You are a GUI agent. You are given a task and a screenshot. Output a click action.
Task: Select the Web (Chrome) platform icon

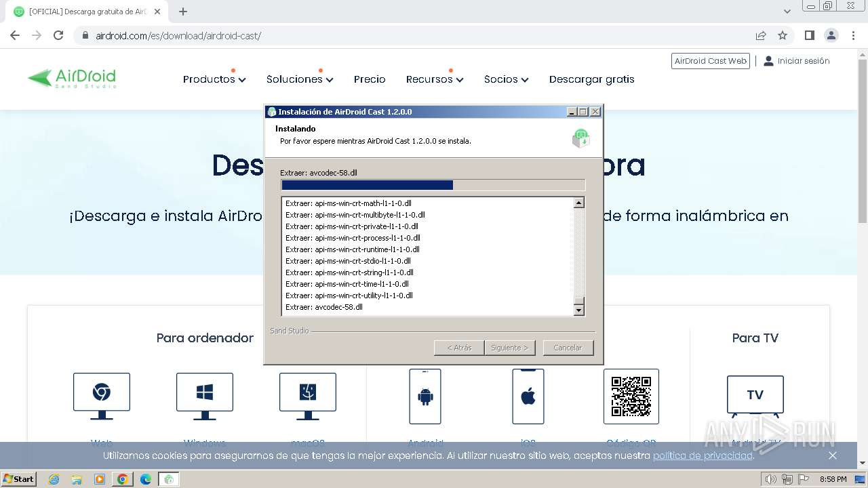102,396
